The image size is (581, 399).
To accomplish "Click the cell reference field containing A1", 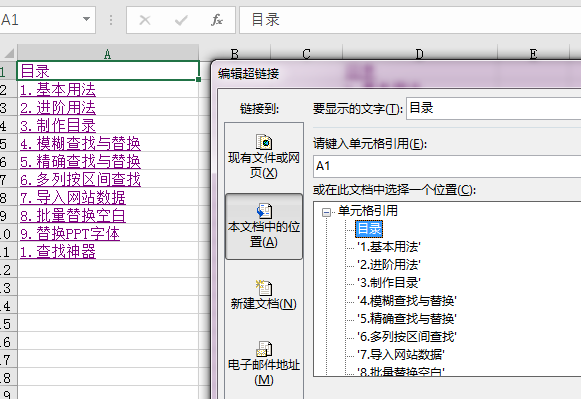I will [447, 166].
